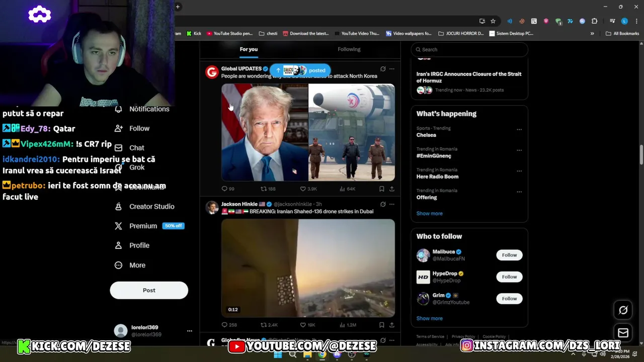Click the X Search input field
The image size is (644, 362).
[x=469, y=49]
